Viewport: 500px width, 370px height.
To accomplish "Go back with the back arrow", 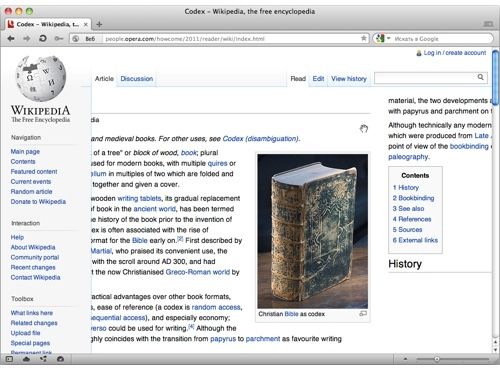I will [11, 39].
